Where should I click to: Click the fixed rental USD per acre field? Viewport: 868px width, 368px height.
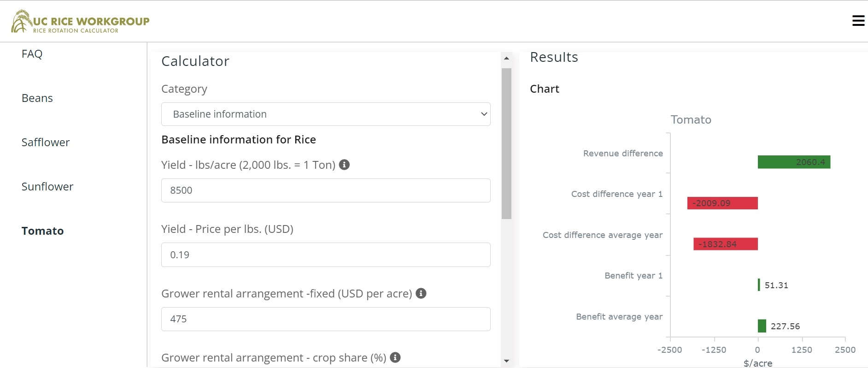click(325, 319)
